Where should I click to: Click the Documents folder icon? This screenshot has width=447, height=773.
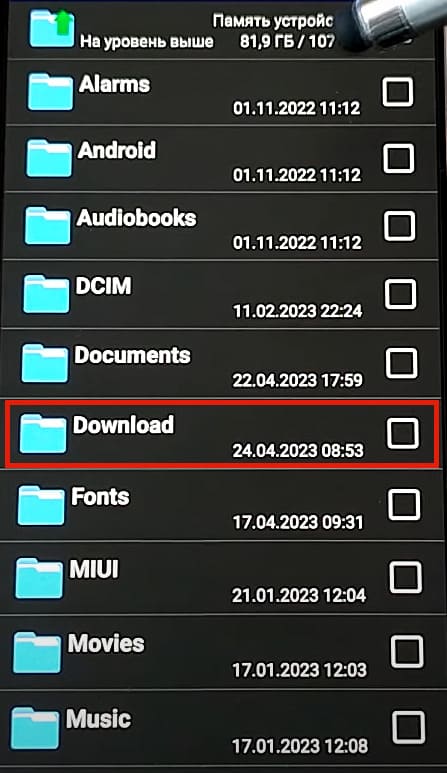click(x=44, y=363)
